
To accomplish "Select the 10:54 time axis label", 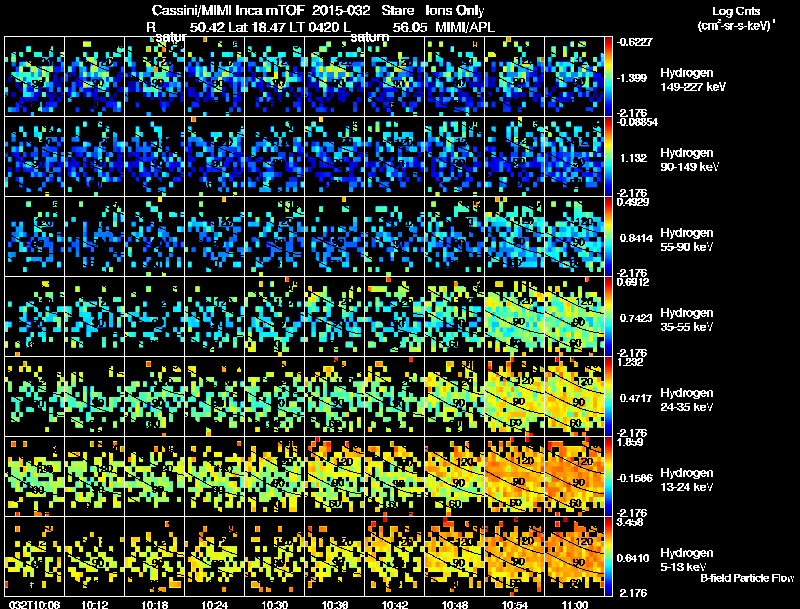I will coord(515,605).
